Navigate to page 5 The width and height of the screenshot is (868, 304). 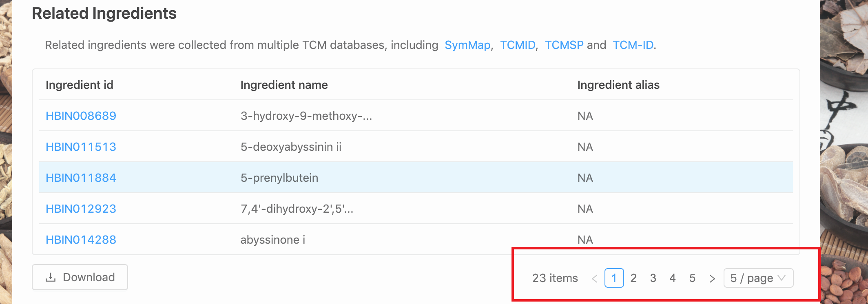click(692, 278)
